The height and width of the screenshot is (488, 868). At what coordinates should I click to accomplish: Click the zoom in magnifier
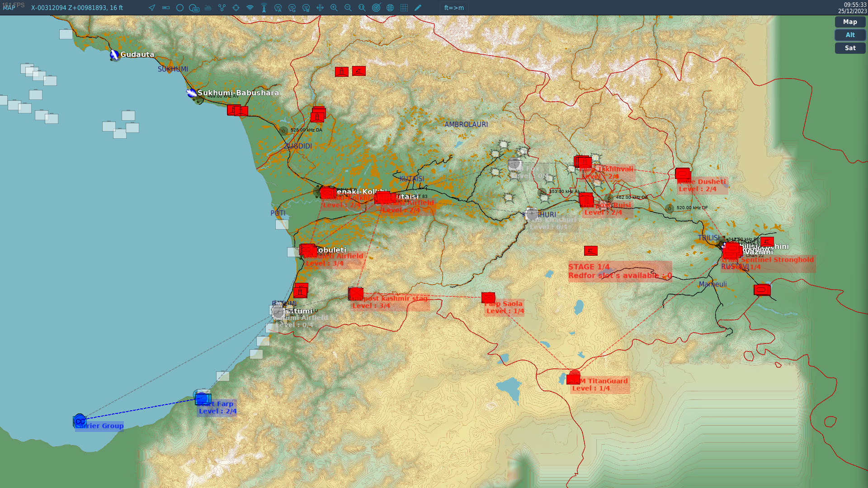334,8
